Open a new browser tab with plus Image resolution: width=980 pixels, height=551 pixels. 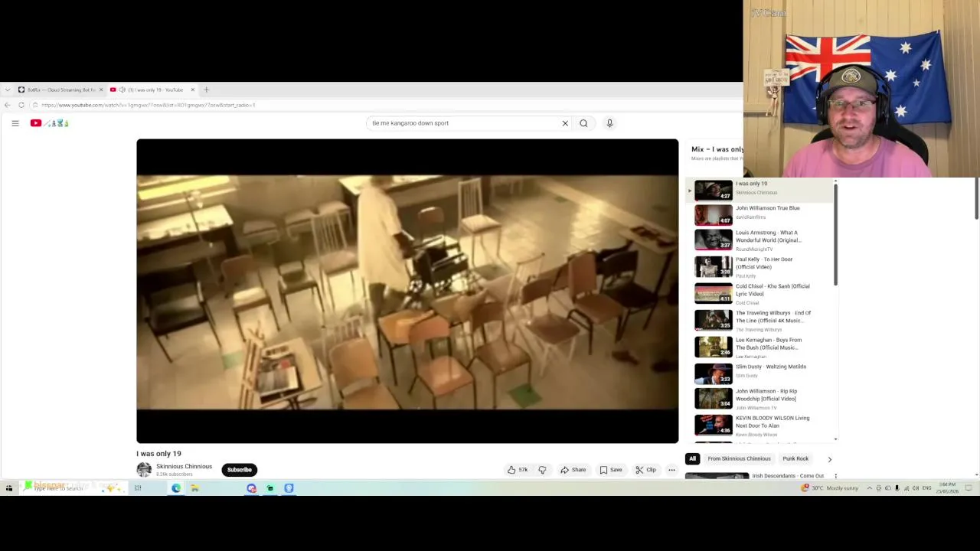tap(206, 90)
